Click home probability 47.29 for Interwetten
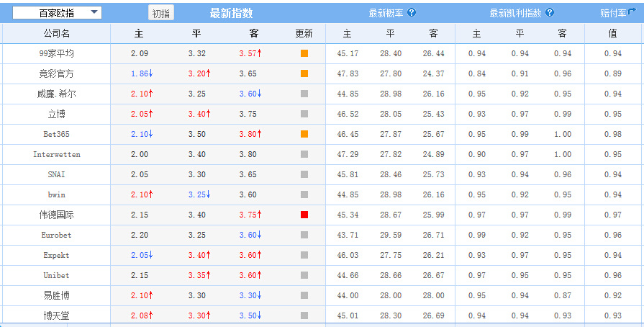Viewport: 644px width, 327px height. coord(348,154)
